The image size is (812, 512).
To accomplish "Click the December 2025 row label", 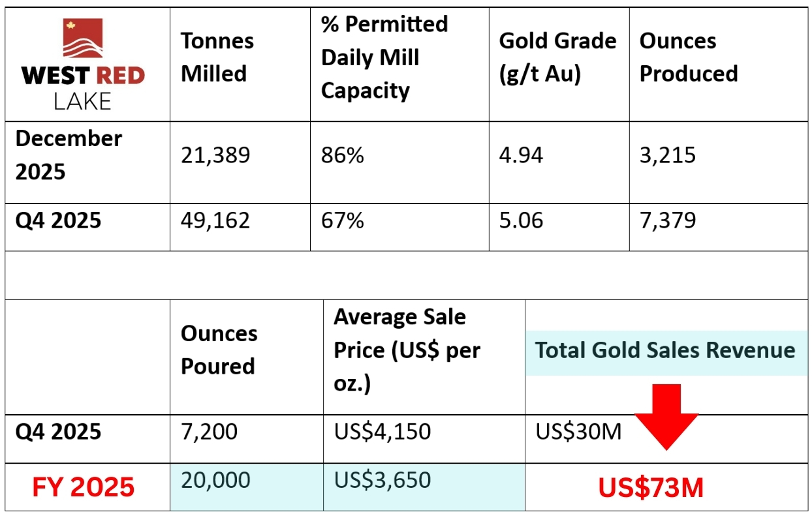I will coord(68,155).
